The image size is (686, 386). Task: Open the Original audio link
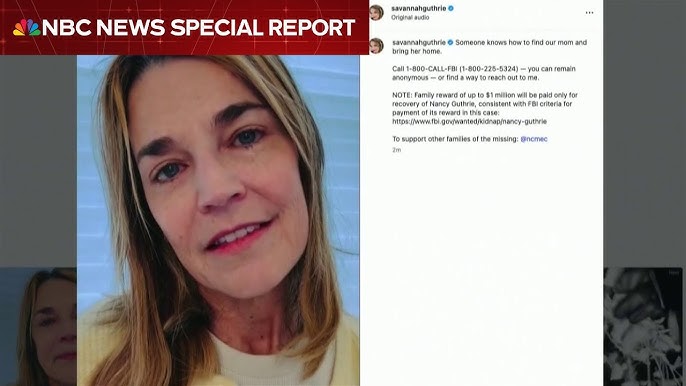coord(410,18)
